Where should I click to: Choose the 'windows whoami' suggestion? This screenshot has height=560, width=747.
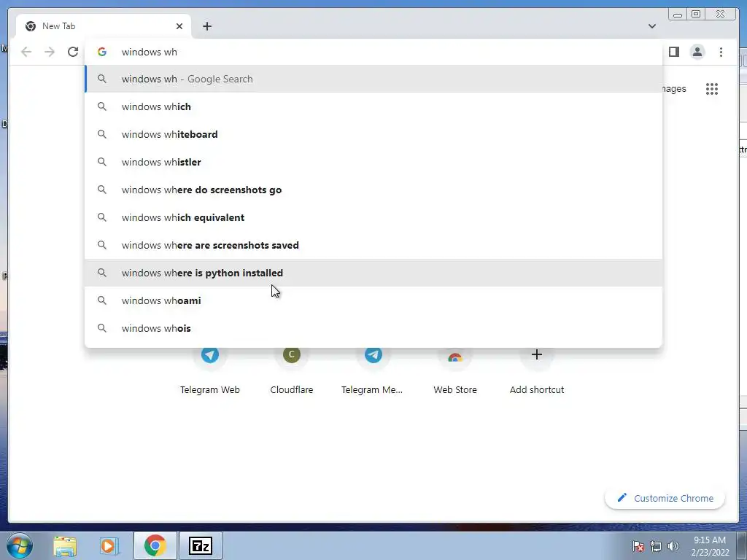pos(373,300)
